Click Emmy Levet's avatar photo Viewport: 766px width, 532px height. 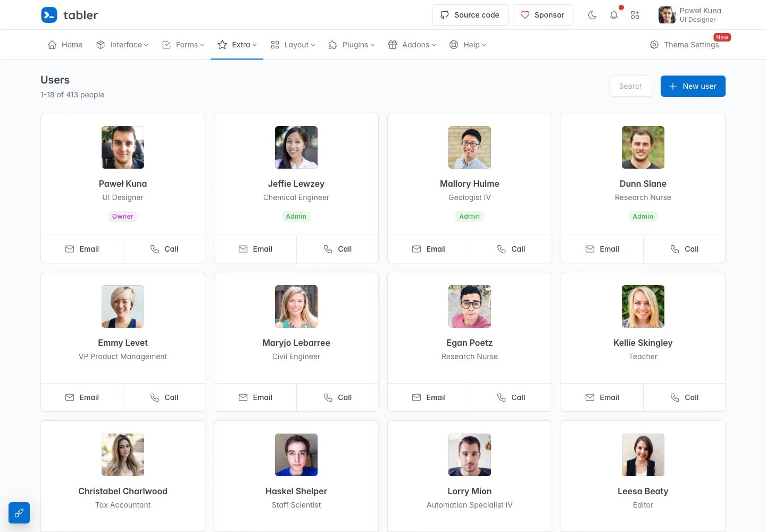[x=123, y=306]
